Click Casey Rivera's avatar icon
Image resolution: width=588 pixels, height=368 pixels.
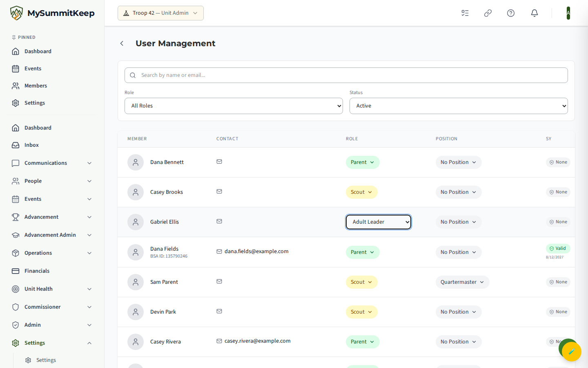click(136, 342)
